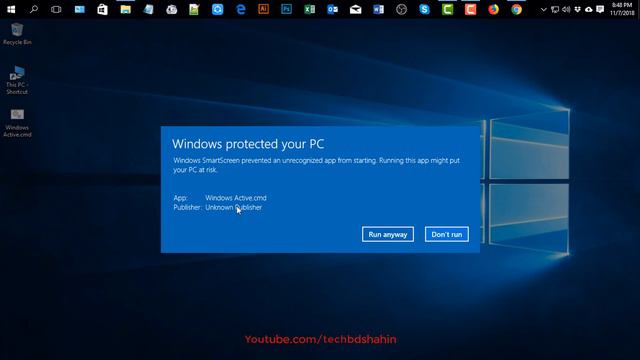
Task: Launch Google Chrome from the taskbar
Action: pyautogui.click(x=516, y=9)
